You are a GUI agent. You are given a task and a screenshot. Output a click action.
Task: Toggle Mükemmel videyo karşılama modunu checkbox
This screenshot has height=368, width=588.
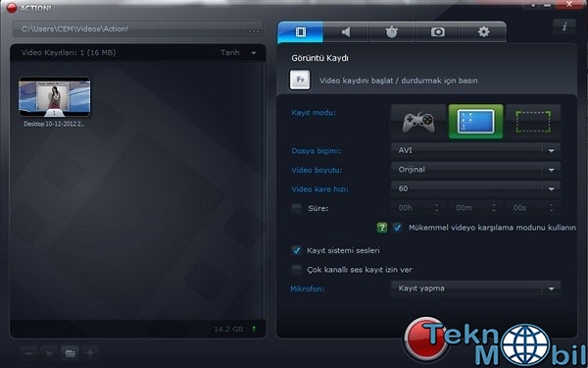[x=397, y=228]
